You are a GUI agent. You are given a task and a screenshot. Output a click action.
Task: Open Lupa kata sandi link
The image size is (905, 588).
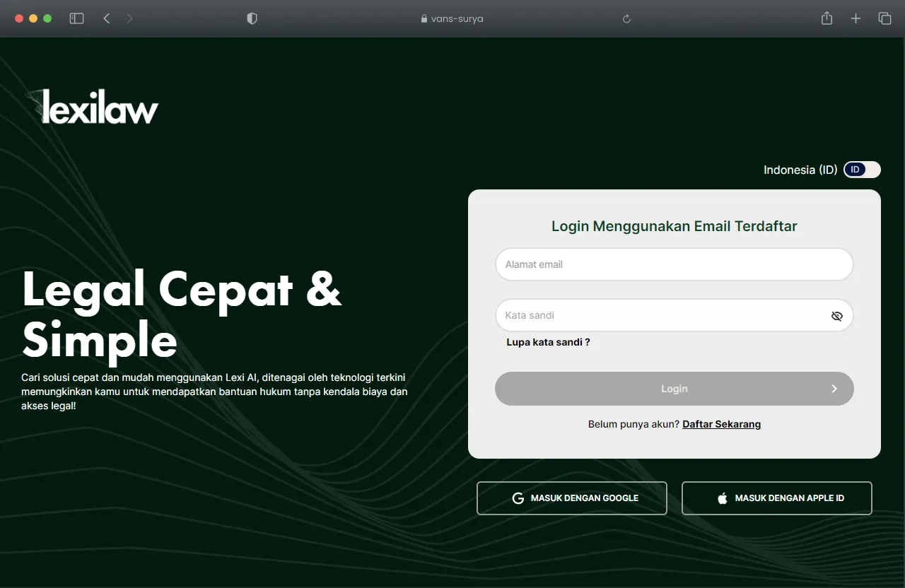click(548, 342)
